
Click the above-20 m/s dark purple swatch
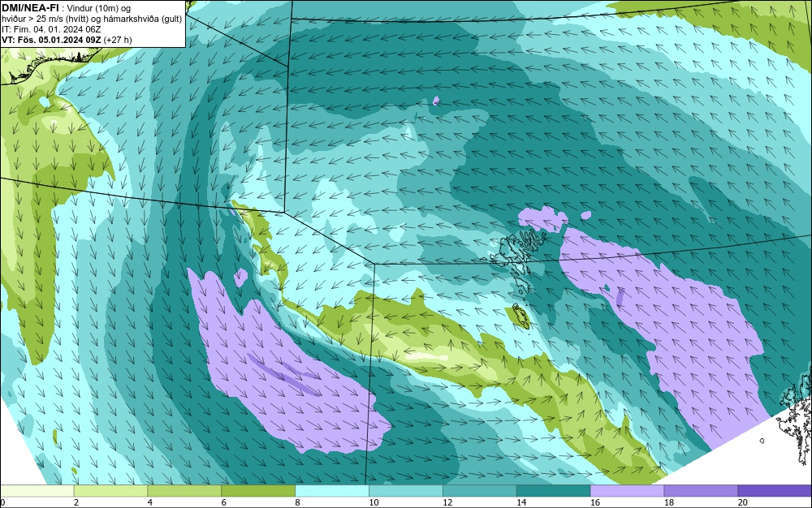click(x=775, y=491)
